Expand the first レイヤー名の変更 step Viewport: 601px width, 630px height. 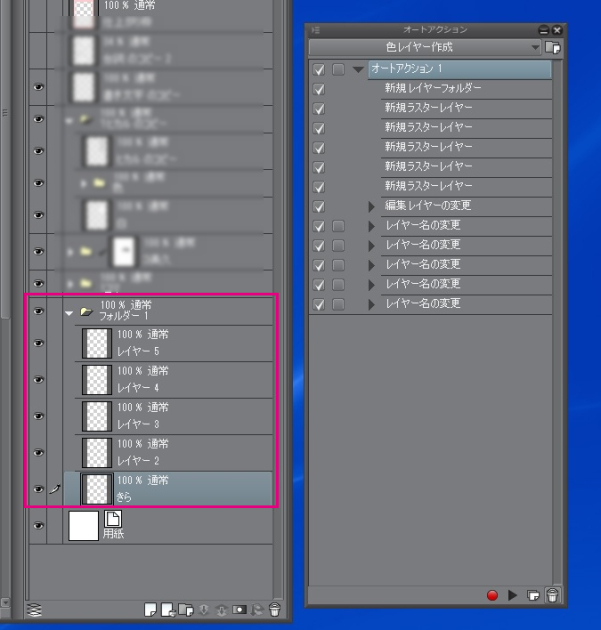[x=371, y=227]
